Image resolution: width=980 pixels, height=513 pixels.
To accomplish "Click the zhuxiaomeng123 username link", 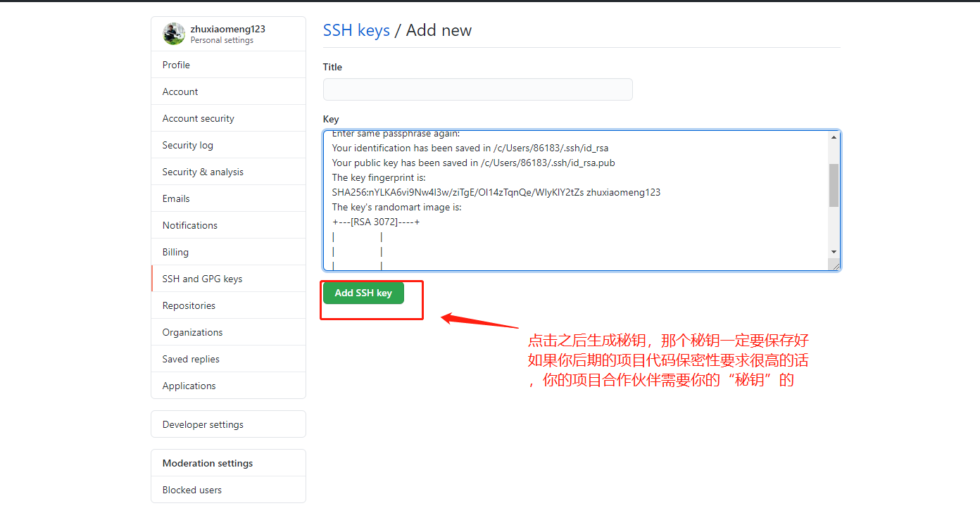I will [x=228, y=30].
